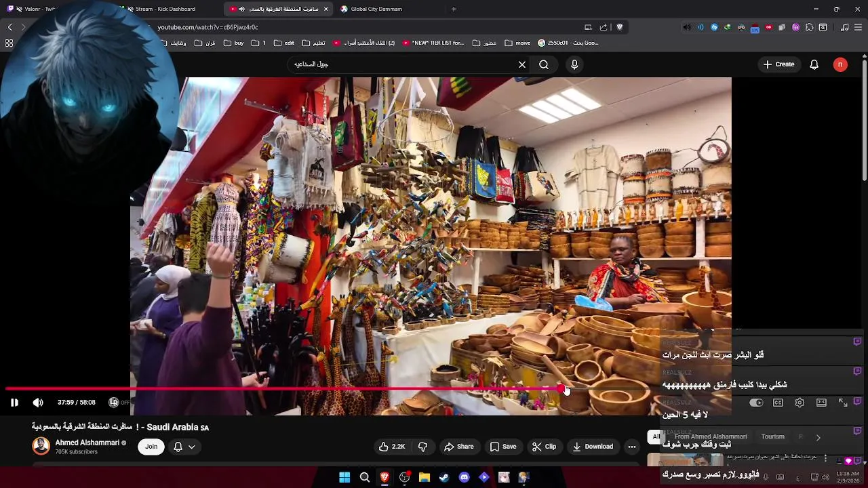Open the 'edit' bookmarks folder

coord(283,43)
